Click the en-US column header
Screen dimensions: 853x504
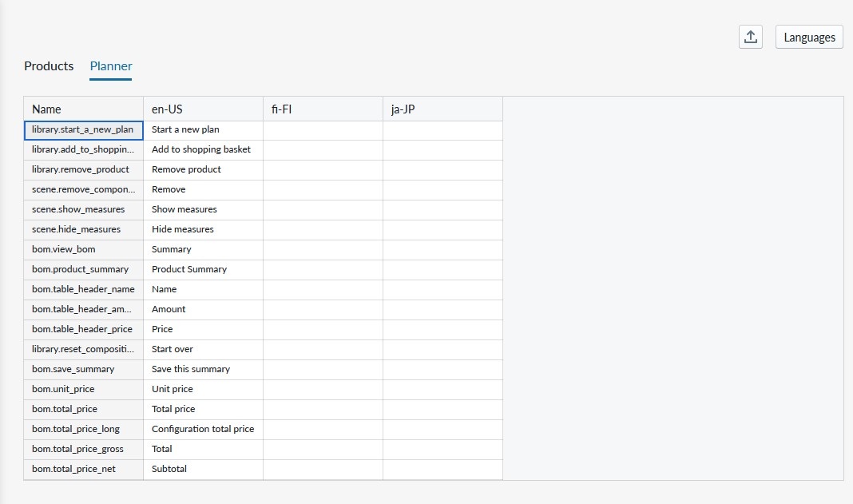click(204, 109)
